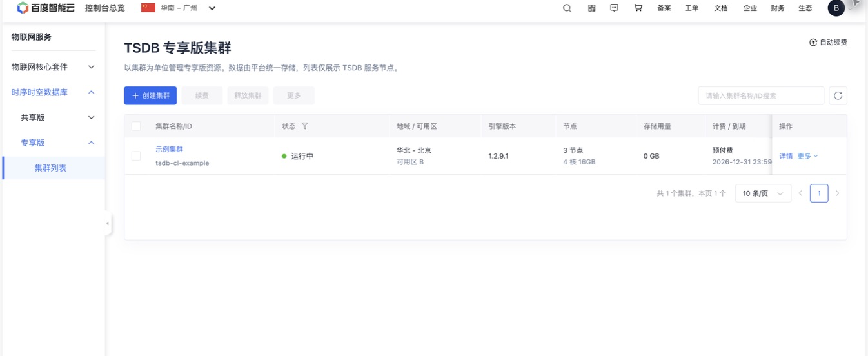Click the 0 GB storage cell

651,156
